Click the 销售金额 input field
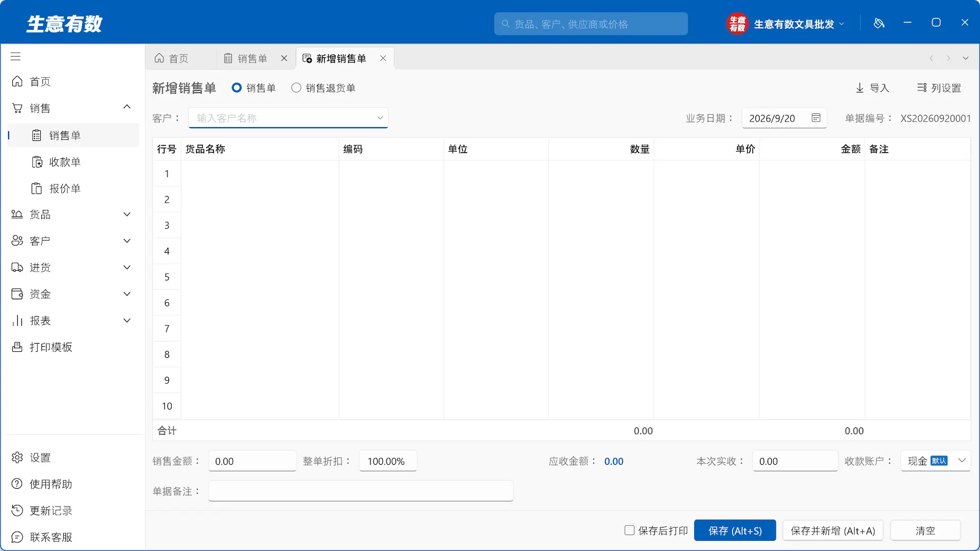This screenshot has height=551, width=980. [x=253, y=461]
